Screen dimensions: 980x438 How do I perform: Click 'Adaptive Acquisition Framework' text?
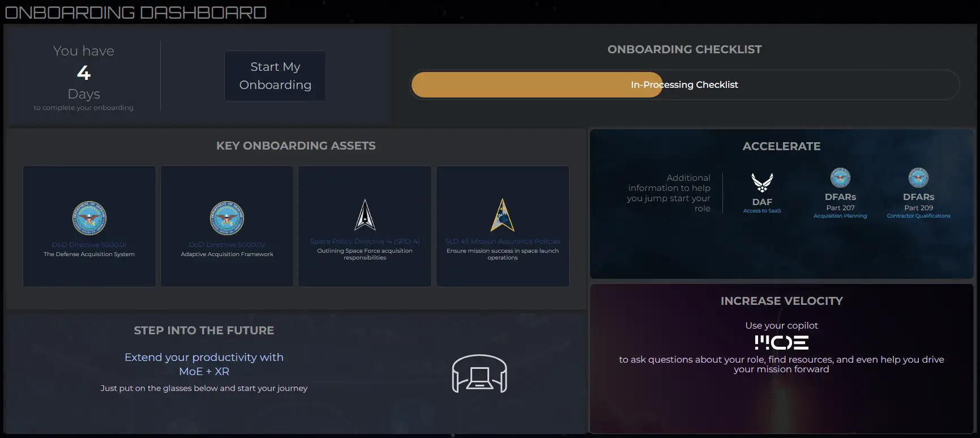[x=227, y=254]
